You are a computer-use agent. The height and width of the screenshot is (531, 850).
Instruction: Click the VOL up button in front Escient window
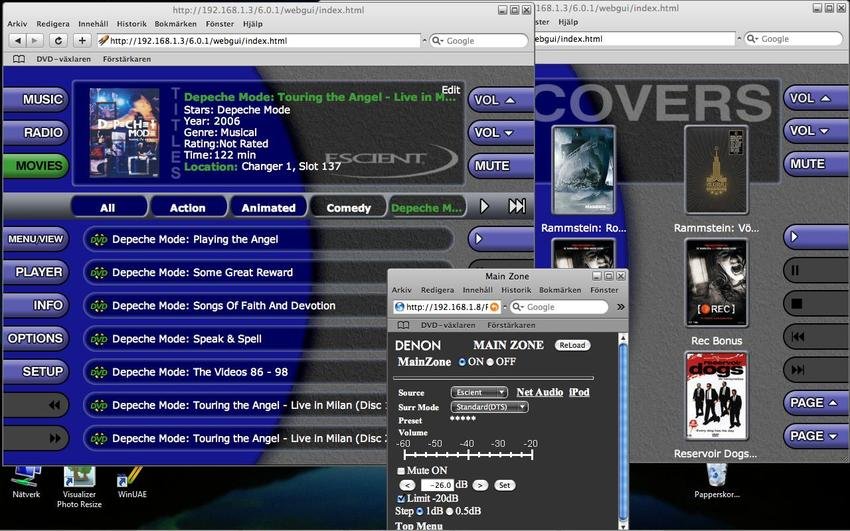click(500, 100)
